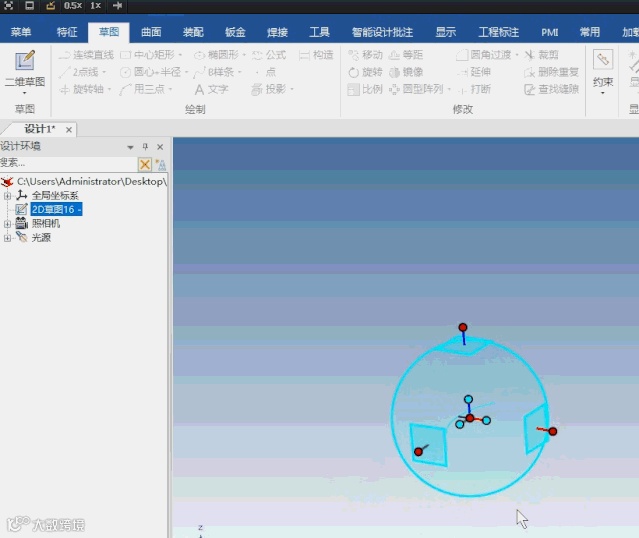Open the 约束 dropdown arrow
Viewport: 639px width, 538px height.
tap(603, 93)
